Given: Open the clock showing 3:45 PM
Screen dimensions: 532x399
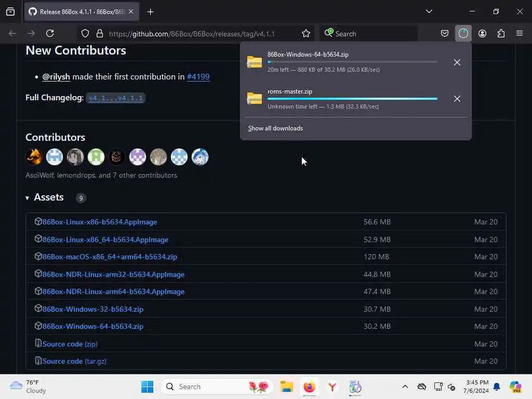Looking at the screenshot, I should [x=476, y=387].
